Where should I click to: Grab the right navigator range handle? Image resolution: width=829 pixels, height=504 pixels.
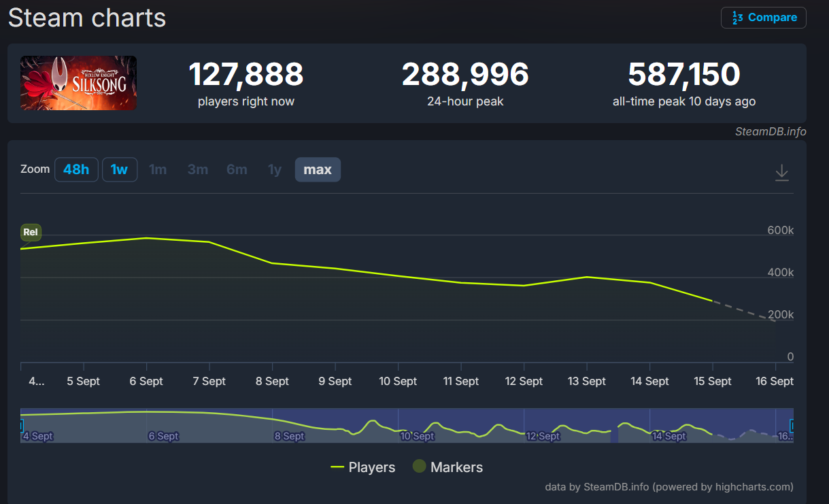792,425
